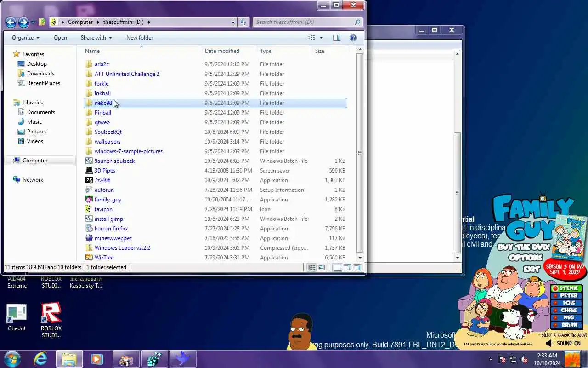This screenshot has height=368, width=588.
Task: Click the muted volume tray icon
Action: (x=524, y=359)
